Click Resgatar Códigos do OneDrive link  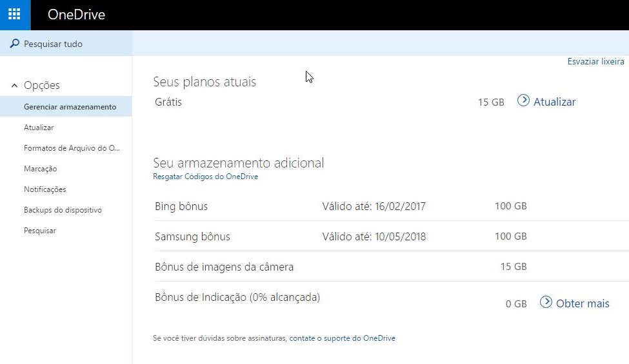pyautogui.click(x=205, y=177)
